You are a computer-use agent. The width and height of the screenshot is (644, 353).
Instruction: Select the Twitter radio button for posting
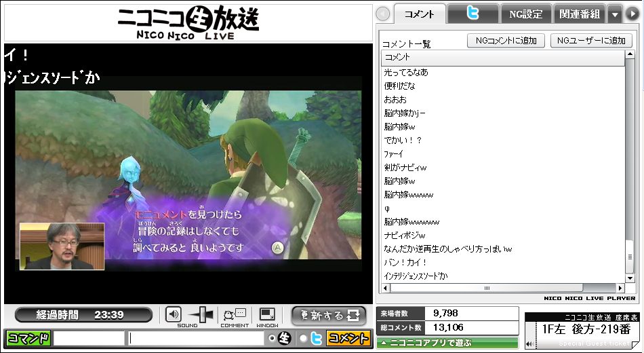(x=303, y=338)
